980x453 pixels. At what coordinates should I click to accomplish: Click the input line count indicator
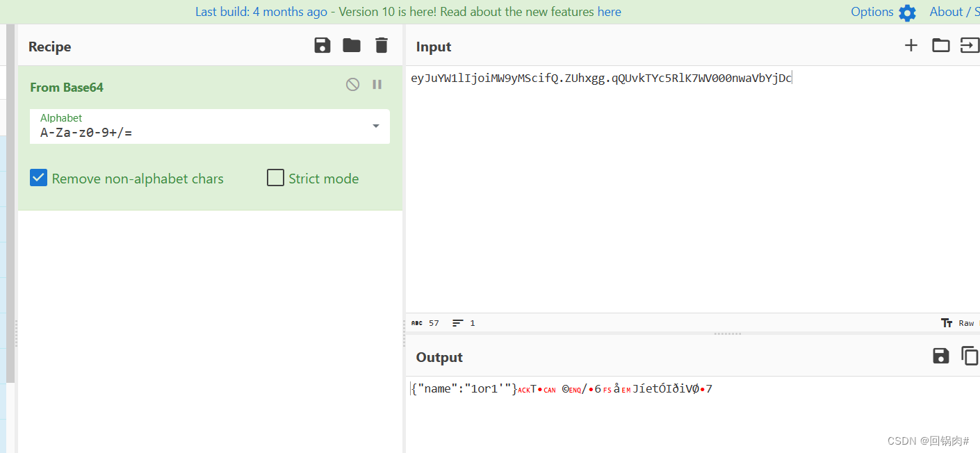(464, 323)
